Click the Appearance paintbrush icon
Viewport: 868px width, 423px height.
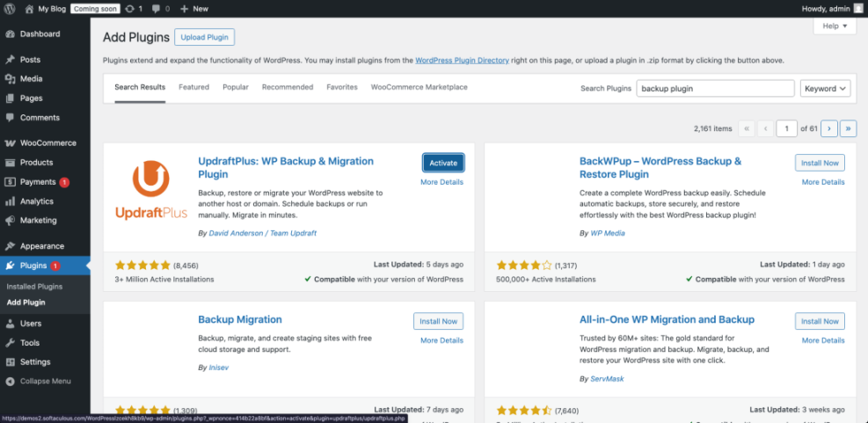(10, 246)
